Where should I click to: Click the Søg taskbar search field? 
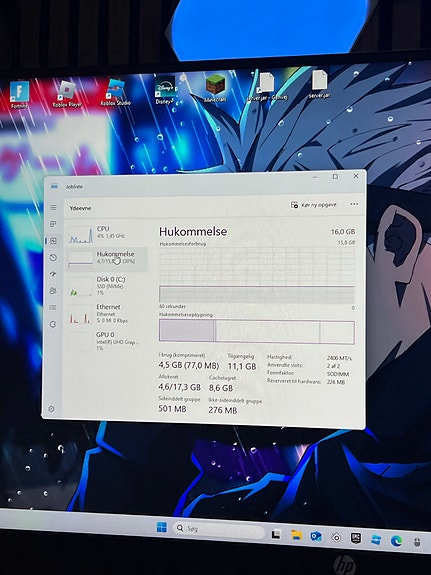point(219,529)
